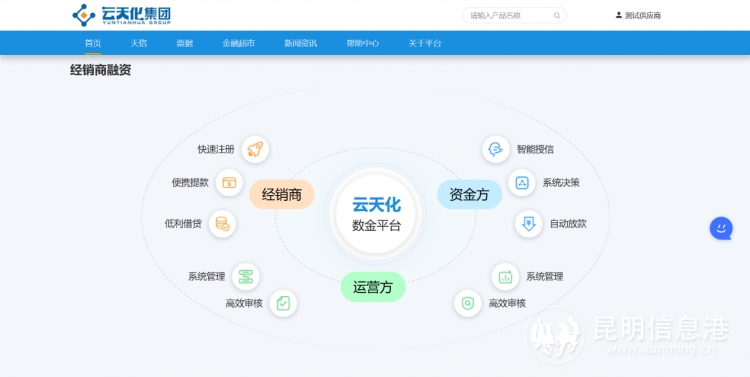Click the left 高效审核 checklist icon
750x377 pixels.
283,303
